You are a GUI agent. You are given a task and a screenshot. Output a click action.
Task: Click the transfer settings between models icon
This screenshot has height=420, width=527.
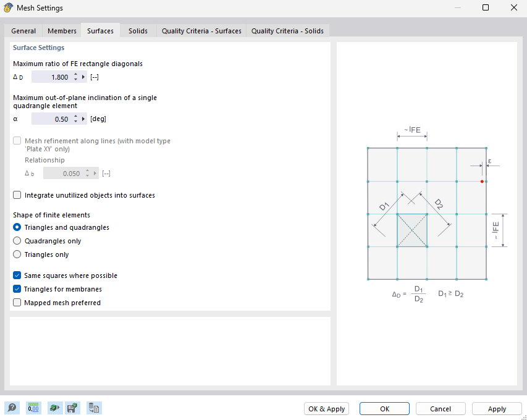click(x=94, y=408)
